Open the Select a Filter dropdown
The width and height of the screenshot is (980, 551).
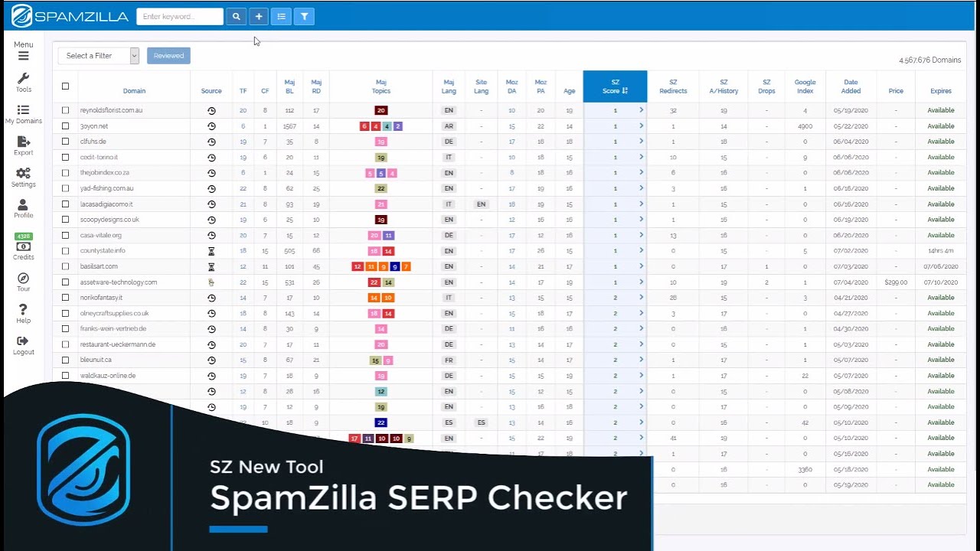tap(98, 55)
